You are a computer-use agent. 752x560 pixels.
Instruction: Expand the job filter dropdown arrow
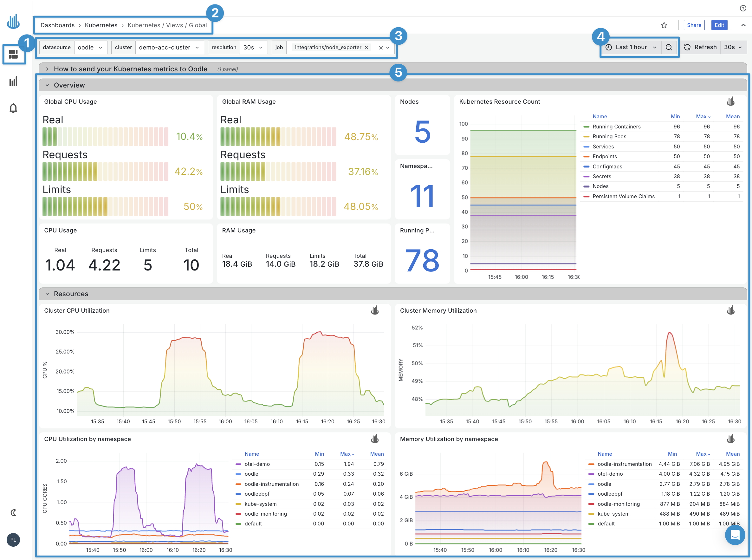point(388,48)
